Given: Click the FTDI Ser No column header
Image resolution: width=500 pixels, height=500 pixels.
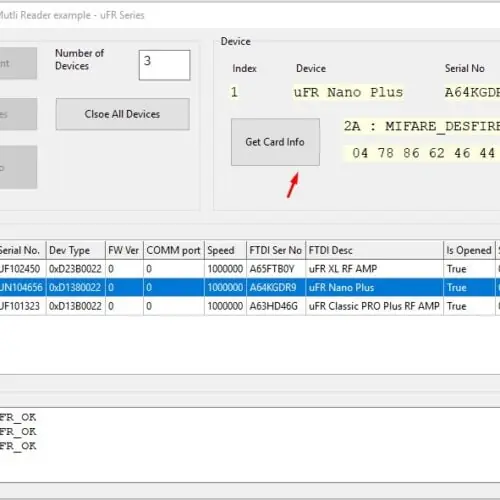Looking at the screenshot, I should [276, 250].
